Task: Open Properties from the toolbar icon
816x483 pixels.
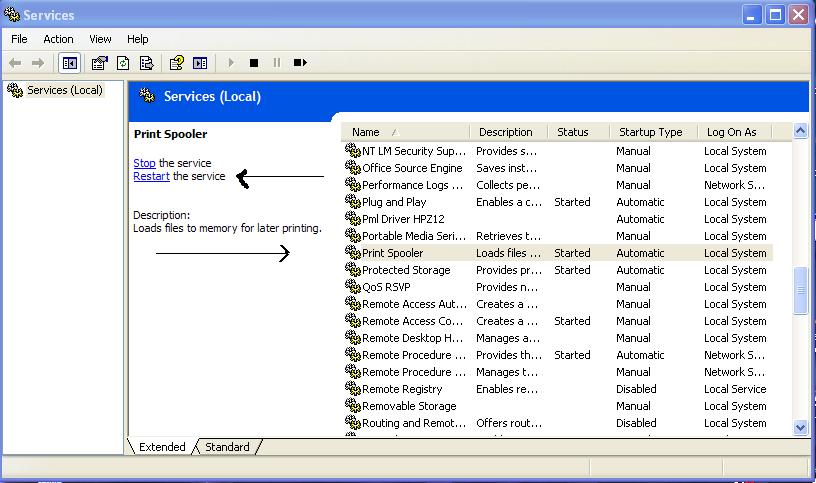Action: (x=99, y=63)
